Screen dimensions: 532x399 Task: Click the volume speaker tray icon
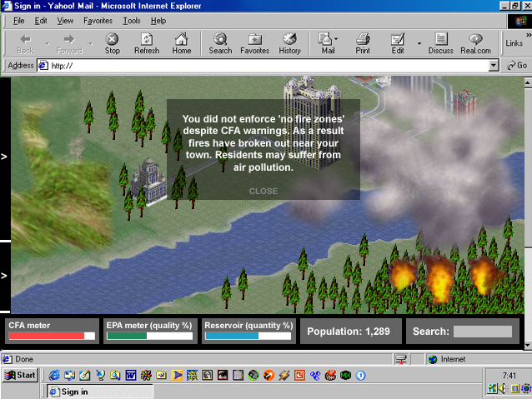click(502, 388)
